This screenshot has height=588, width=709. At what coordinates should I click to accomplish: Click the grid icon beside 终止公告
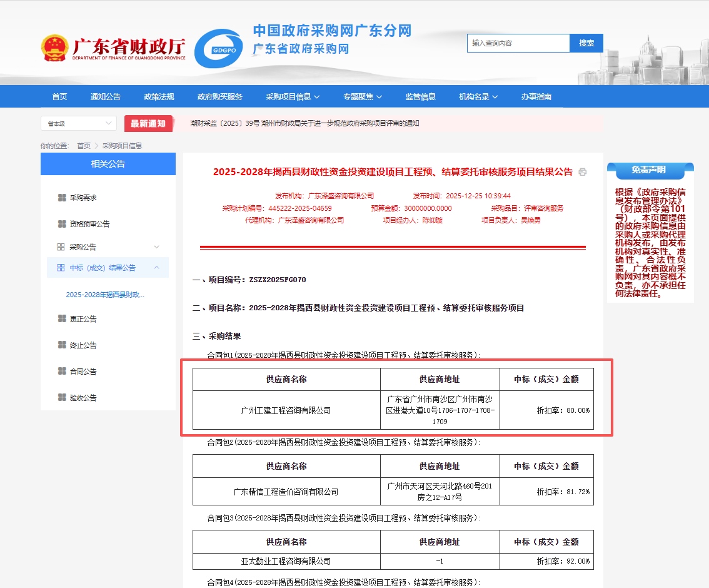(x=62, y=345)
